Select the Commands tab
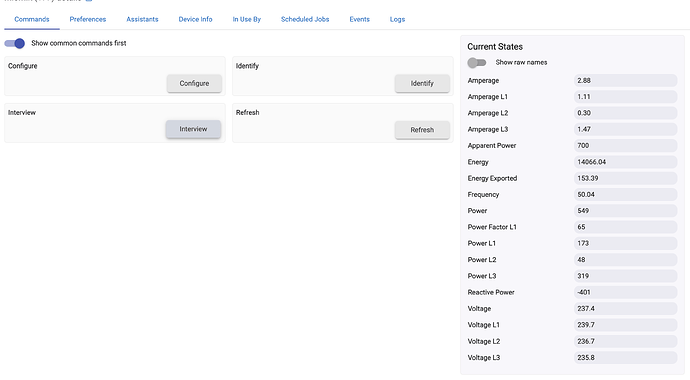This screenshot has height=380, width=690. click(x=32, y=19)
